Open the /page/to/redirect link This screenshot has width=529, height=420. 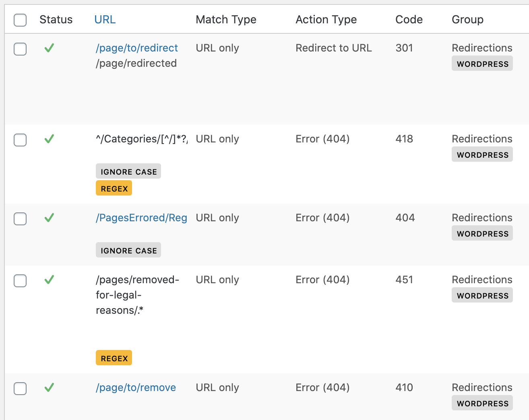137,48
